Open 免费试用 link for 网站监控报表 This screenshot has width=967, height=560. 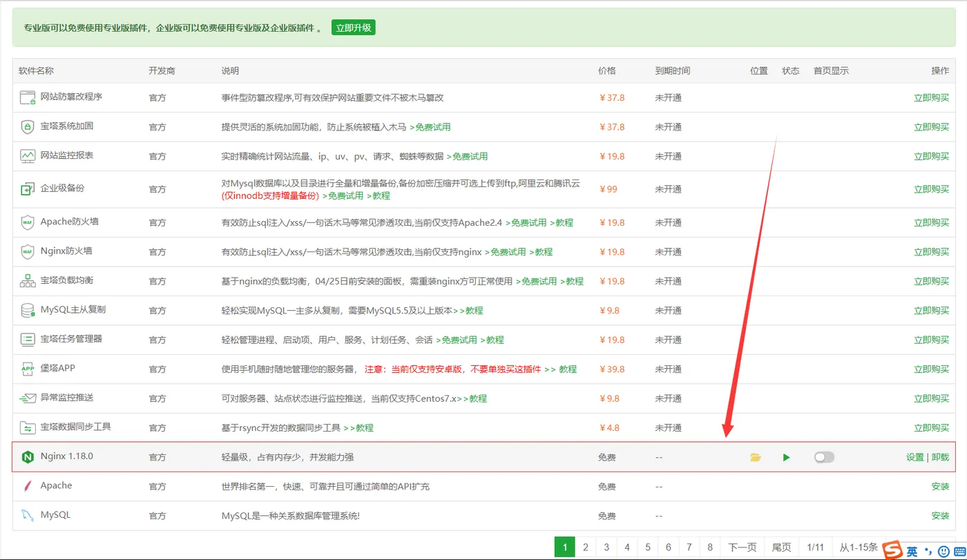pos(467,156)
